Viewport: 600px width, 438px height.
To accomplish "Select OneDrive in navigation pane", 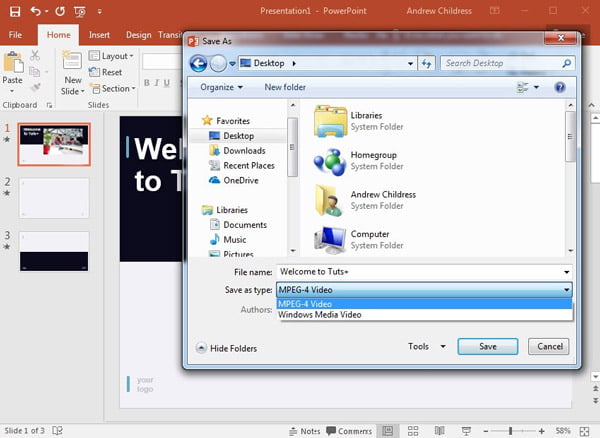I will point(233,181).
